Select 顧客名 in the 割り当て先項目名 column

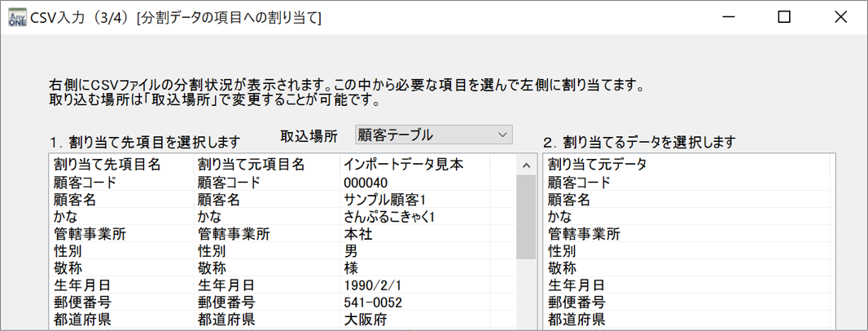(74, 200)
